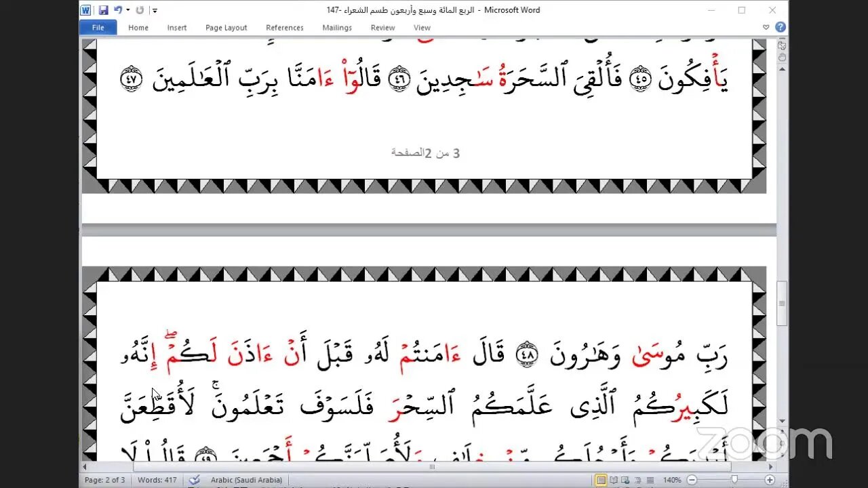This screenshot has height=488, width=868.
Task: Open the Mailings tab
Action: click(337, 28)
